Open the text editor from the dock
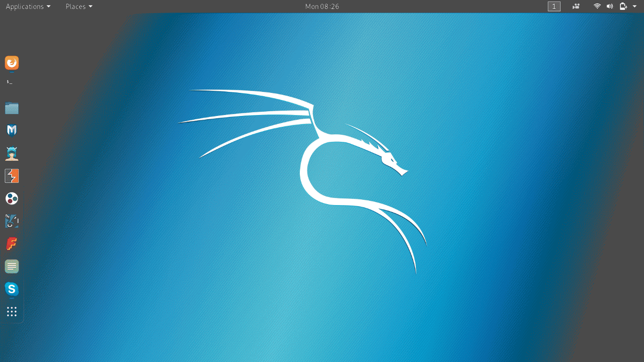Image resolution: width=644 pixels, height=362 pixels. click(x=11, y=266)
